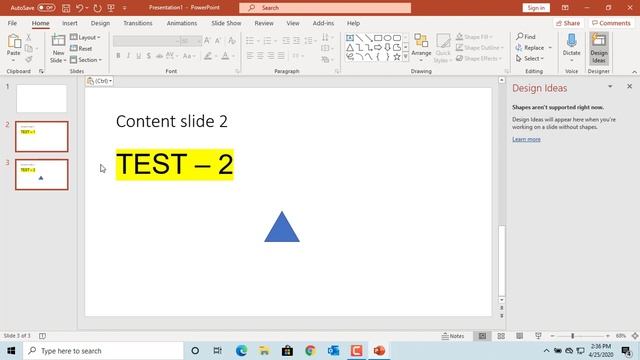Open Paste Options (Ctrl) dropdown

99,81
